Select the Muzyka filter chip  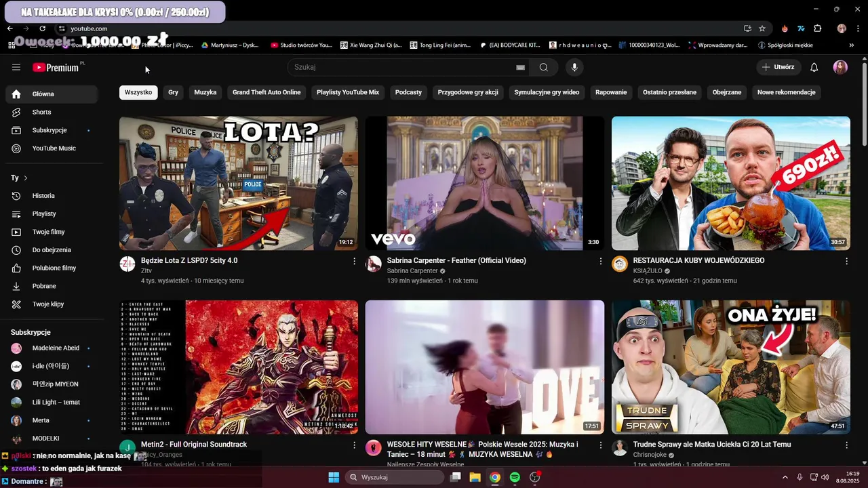[205, 92]
